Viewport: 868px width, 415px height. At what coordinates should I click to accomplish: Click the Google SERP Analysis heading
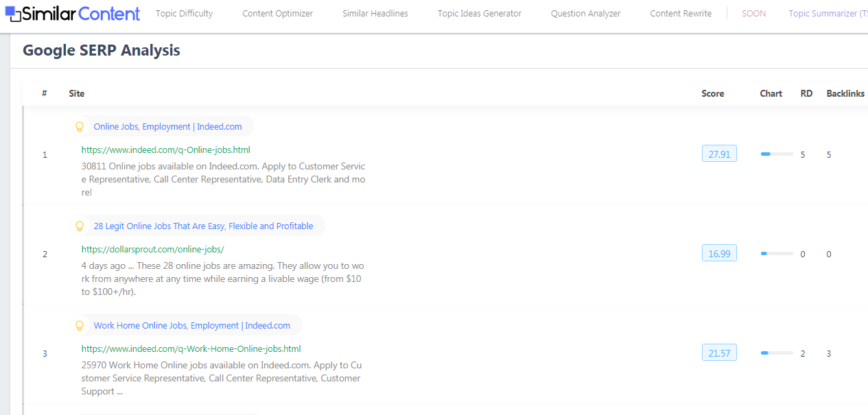click(x=102, y=50)
